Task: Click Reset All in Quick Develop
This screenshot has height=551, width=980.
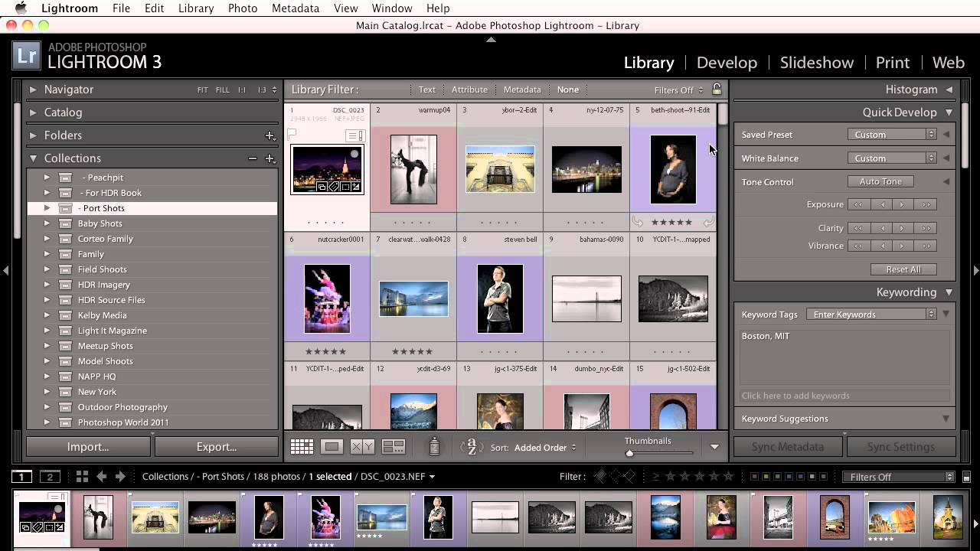Action: (x=903, y=269)
